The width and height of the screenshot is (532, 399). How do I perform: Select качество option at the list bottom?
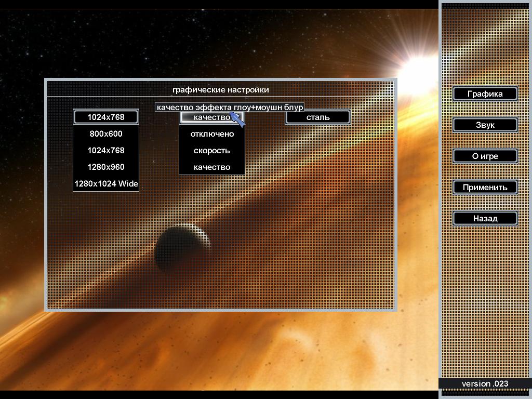212,167
